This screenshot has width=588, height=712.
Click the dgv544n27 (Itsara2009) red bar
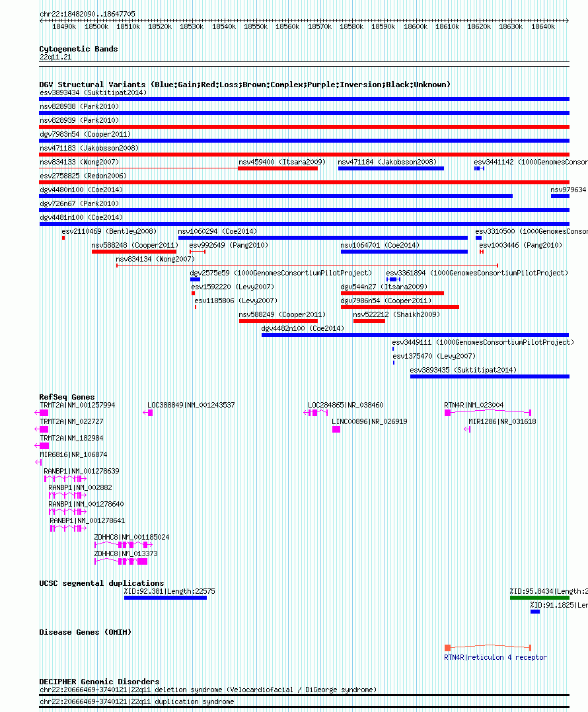(392, 293)
